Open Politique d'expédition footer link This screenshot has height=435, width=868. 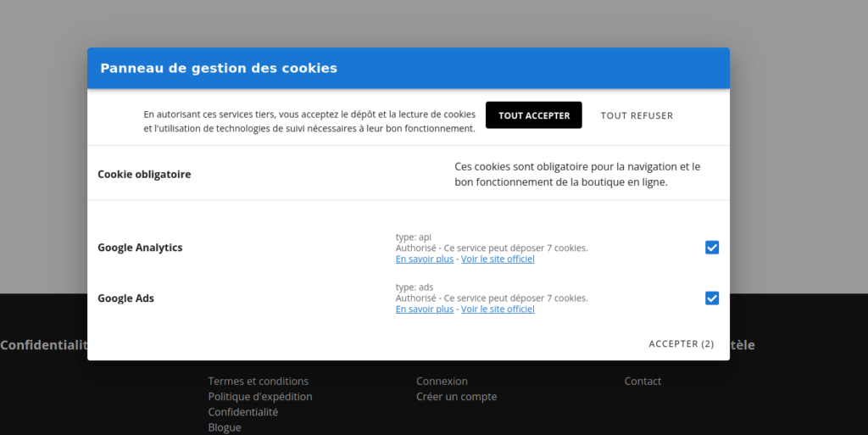[x=260, y=397]
